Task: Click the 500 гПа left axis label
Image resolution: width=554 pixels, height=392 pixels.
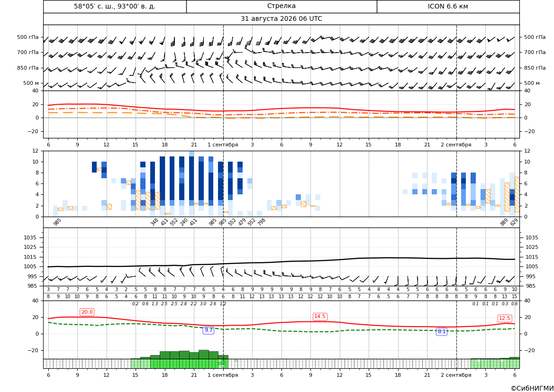Action: point(28,37)
